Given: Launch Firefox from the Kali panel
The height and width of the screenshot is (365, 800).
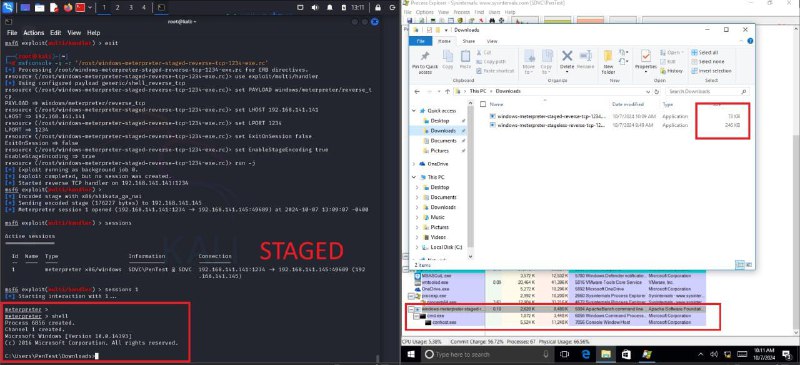Looking at the screenshot, I should click(68, 8).
